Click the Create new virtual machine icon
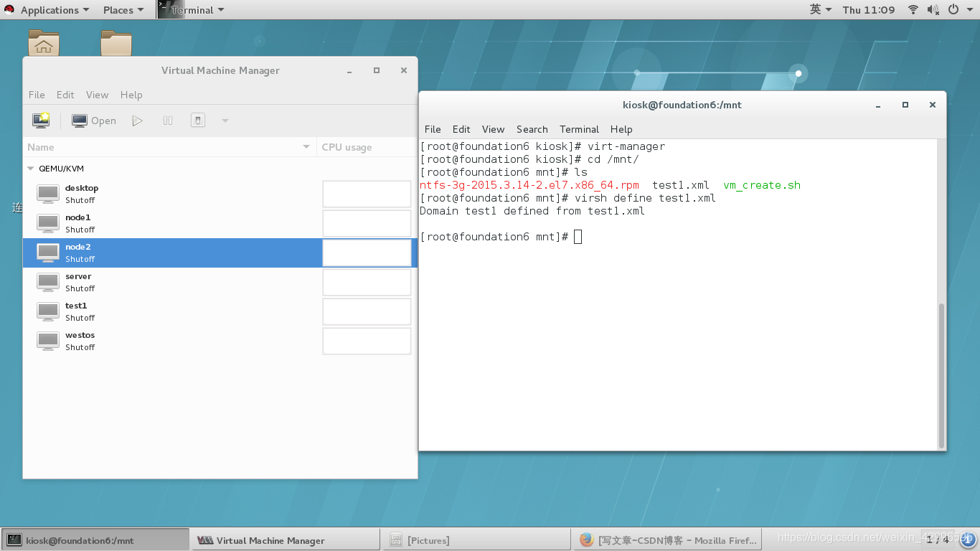Image resolution: width=980 pixels, height=551 pixels. (x=41, y=121)
